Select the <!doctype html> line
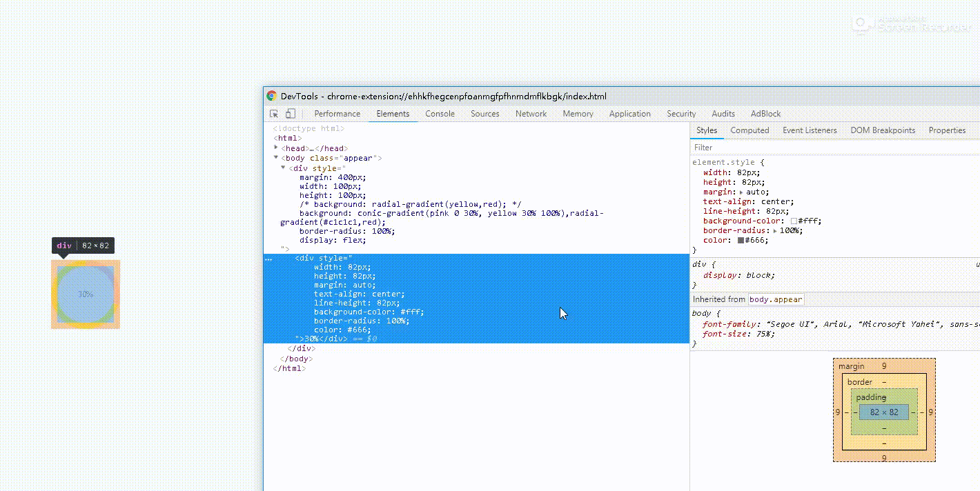The height and width of the screenshot is (491, 980). pyautogui.click(x=308, y=129)
